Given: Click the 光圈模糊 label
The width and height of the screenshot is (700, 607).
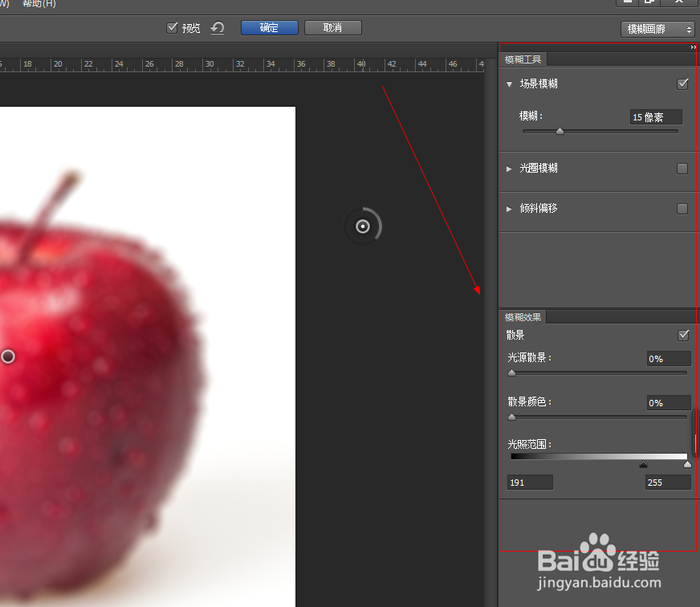Looking at the screenshot, I should point(539,169).
